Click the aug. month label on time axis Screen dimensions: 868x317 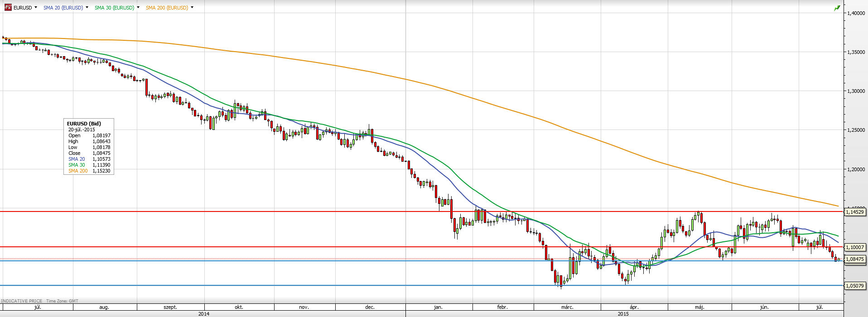[x=104, y=307]
